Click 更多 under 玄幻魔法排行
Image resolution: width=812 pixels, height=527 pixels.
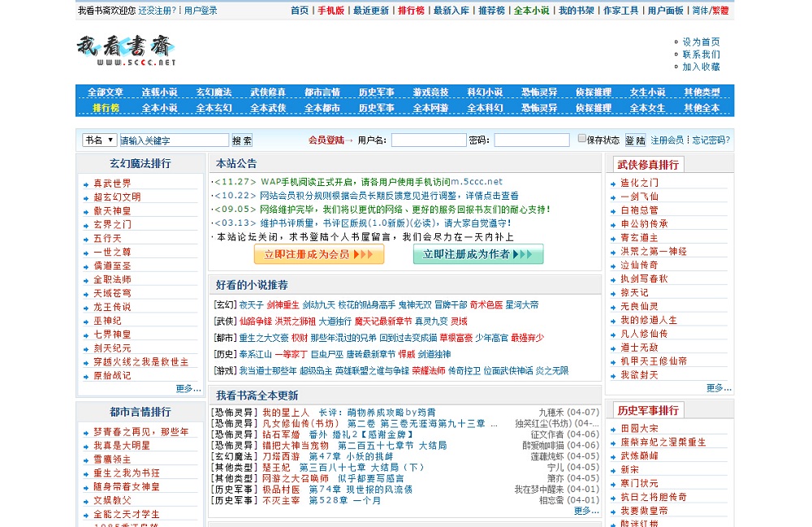click(x=188, y=389)
